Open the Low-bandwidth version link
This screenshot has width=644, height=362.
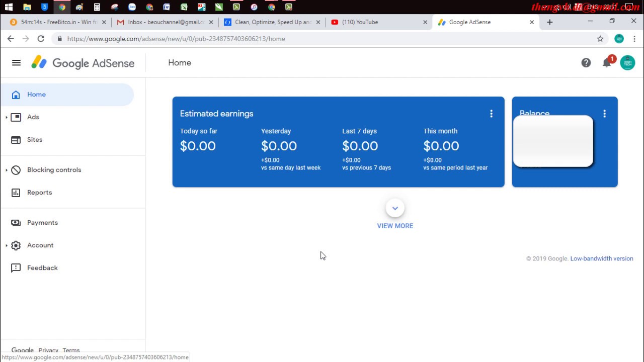[x=602, y=258]
